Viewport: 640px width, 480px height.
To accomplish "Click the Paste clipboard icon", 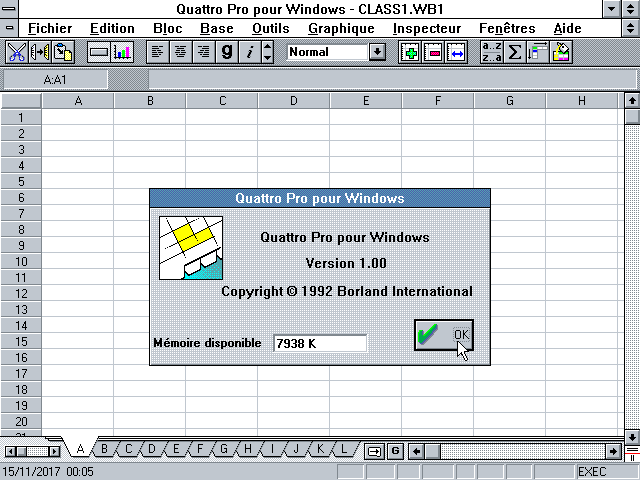I will pyautogui.click(x=63, y=52).
